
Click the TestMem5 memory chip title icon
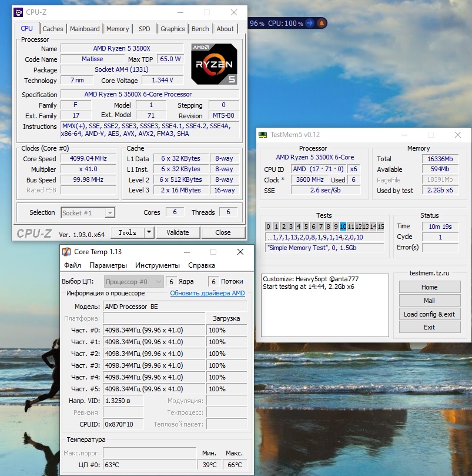(263, 135)
